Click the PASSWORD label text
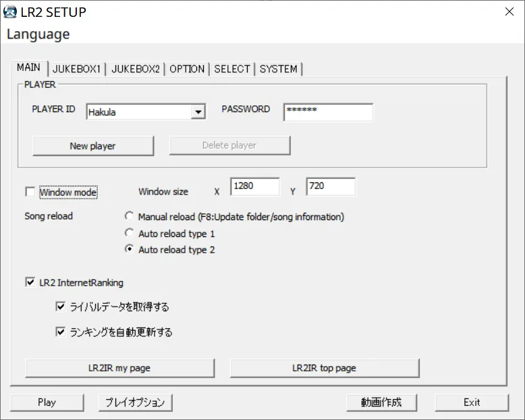The image size is (525, 420). (246, 109)
